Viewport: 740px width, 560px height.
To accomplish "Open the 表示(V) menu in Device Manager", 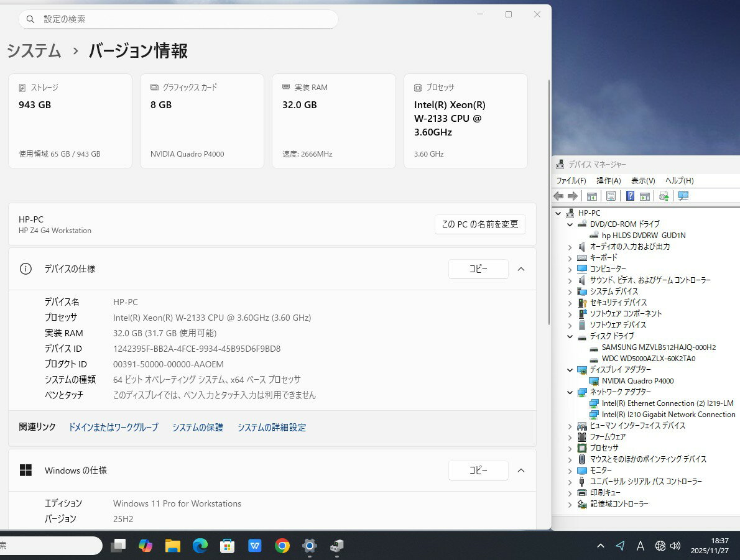I will pyautogui.click(x=643, y=180).
